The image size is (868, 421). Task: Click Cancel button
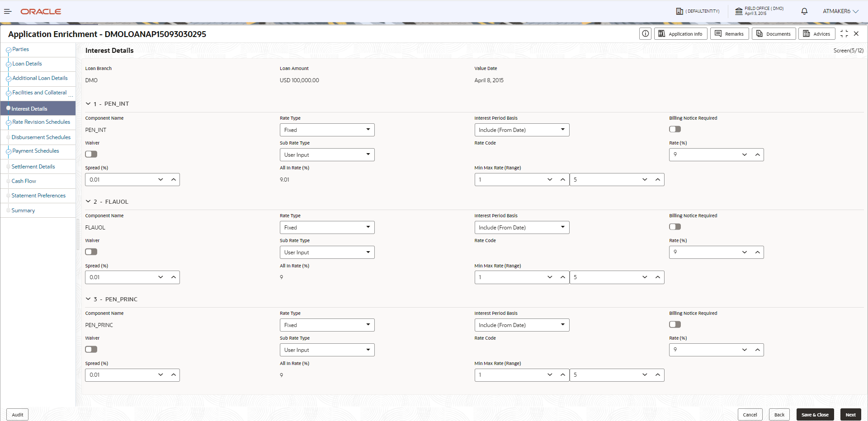coord(750,415)
